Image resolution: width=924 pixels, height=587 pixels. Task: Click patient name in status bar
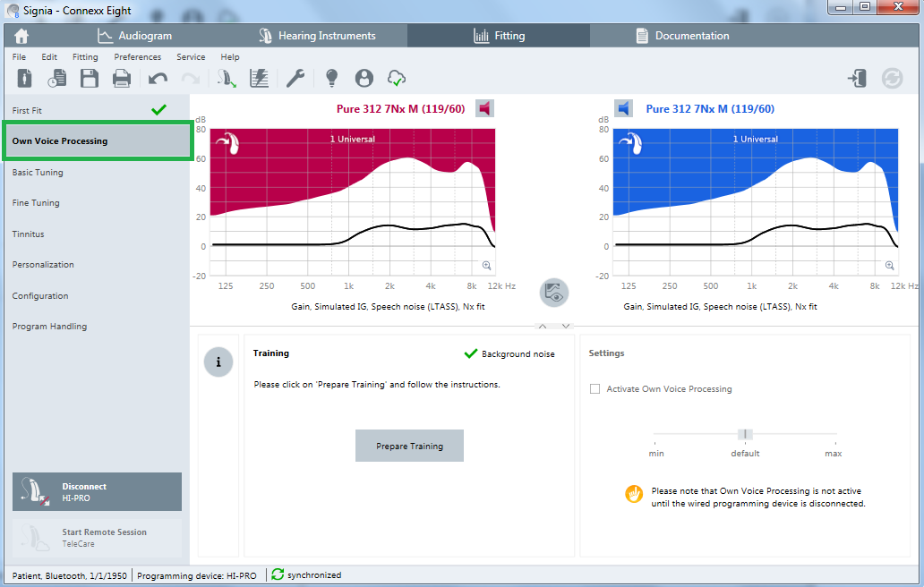pos(69,575)
